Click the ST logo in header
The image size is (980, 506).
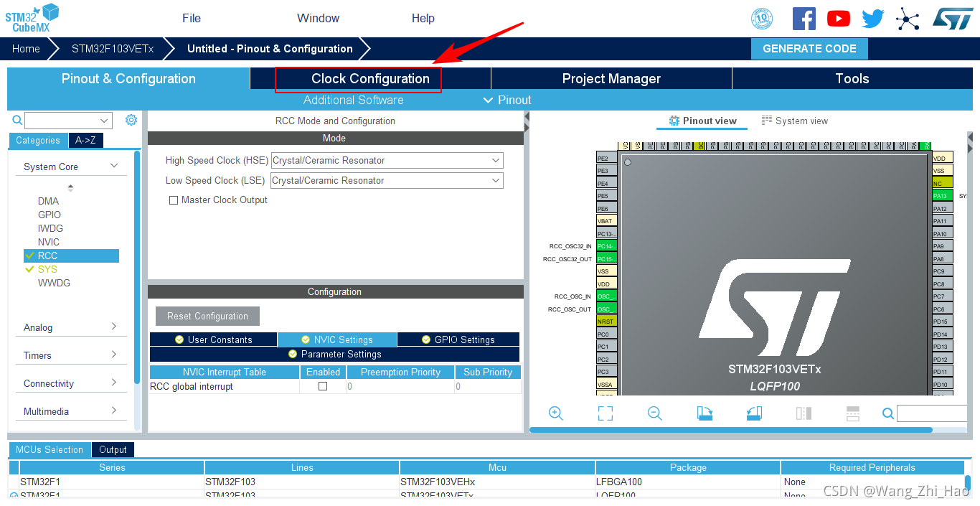coord(953,19)
